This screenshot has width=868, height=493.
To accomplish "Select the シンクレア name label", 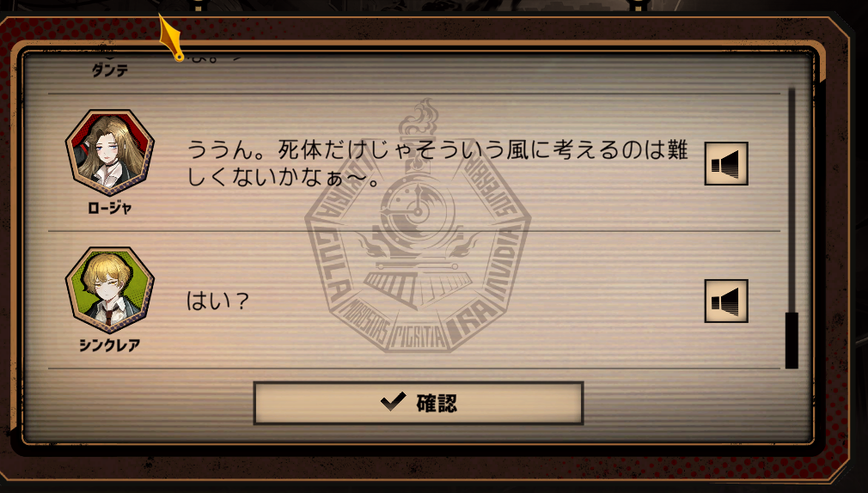I will (x=110, y=345).
